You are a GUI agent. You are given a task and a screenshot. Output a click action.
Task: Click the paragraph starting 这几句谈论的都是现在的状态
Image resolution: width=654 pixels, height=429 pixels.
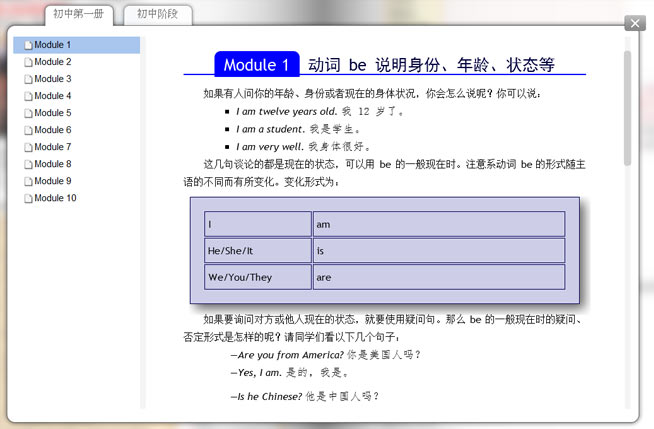[385, 173]
